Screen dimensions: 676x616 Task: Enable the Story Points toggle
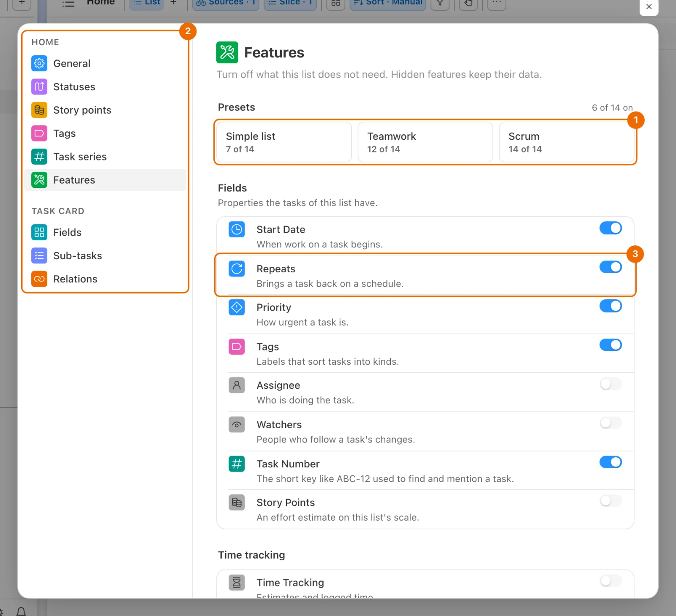(x=611, y=501)
